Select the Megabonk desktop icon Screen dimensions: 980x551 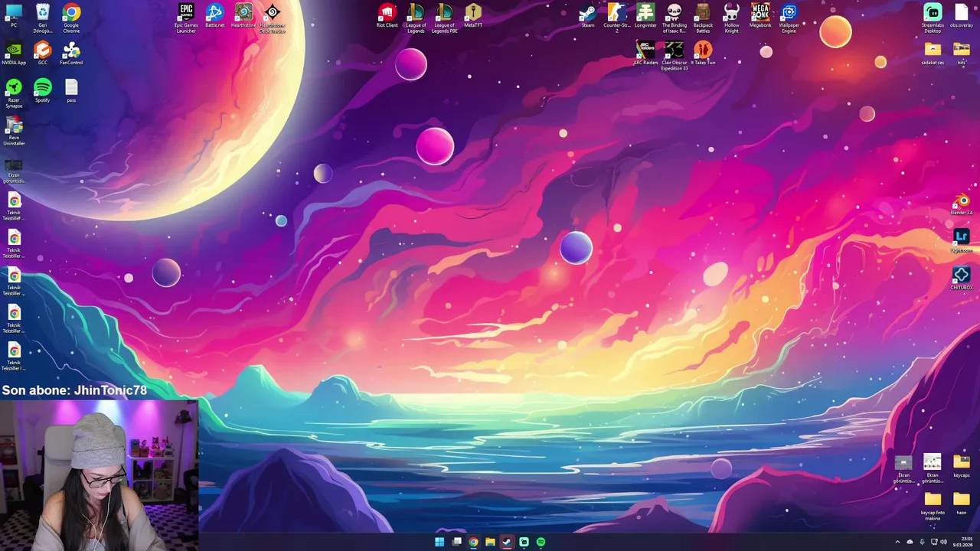coord(760,15)
